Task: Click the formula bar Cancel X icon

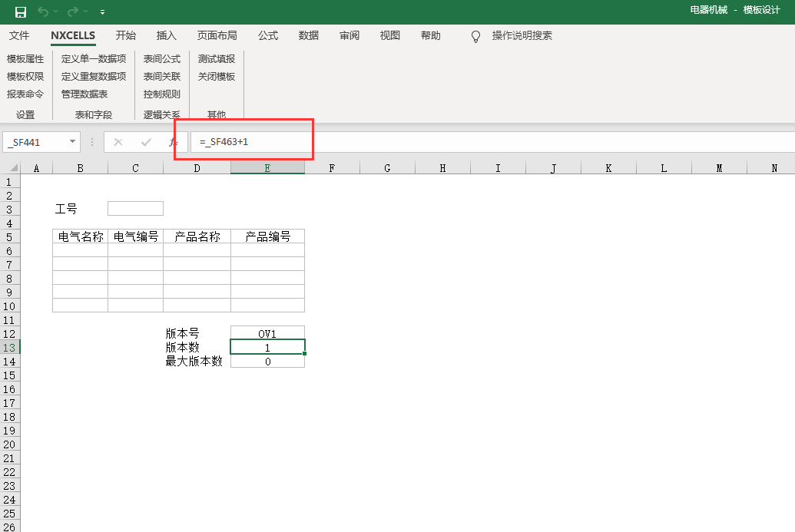Action: coord(118,142)
